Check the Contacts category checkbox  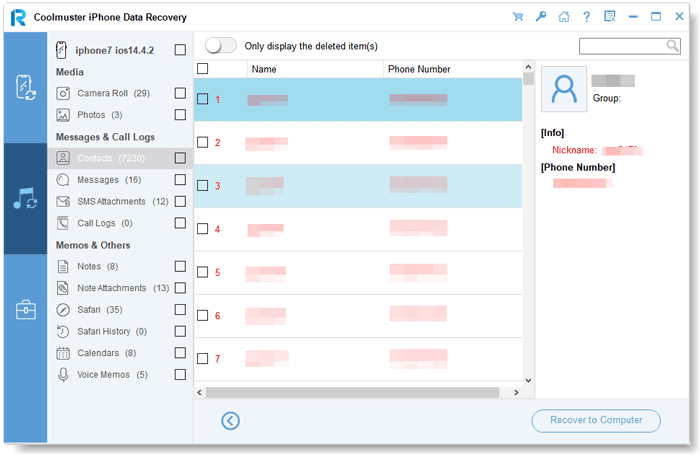click(180, 158)
